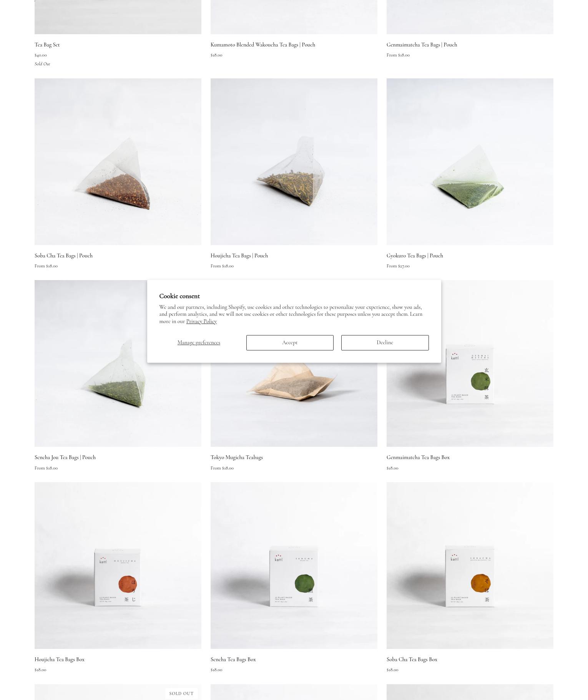The height and width of the screenshot is (700, 588).
Task: Click the Sencha Tea Bags Box title
Action: (233, 659)
